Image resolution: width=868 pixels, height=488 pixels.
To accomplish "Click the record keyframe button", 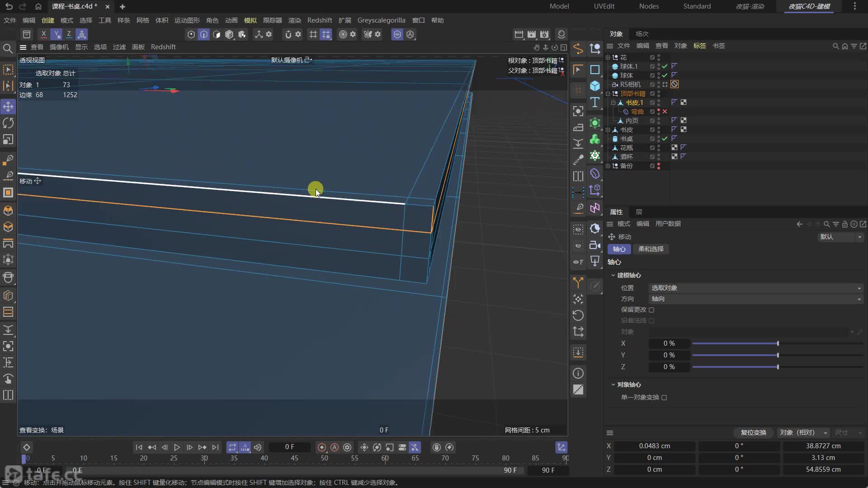I will 322,447.
